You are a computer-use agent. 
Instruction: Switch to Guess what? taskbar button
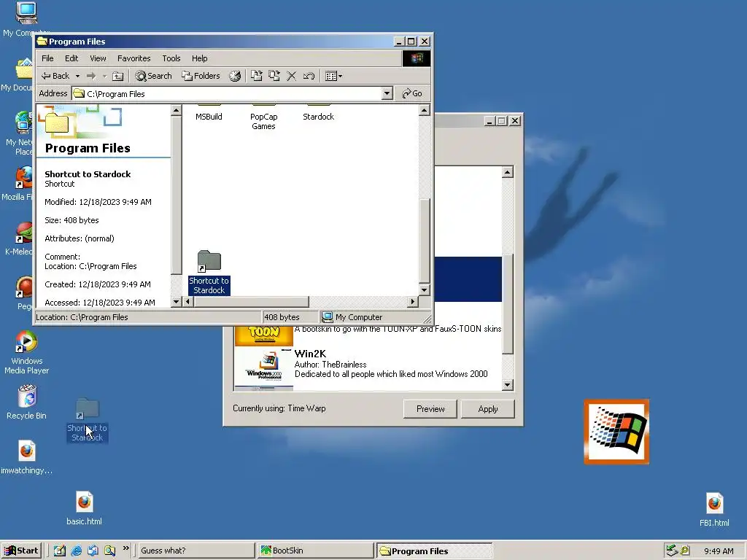[196, 551]
